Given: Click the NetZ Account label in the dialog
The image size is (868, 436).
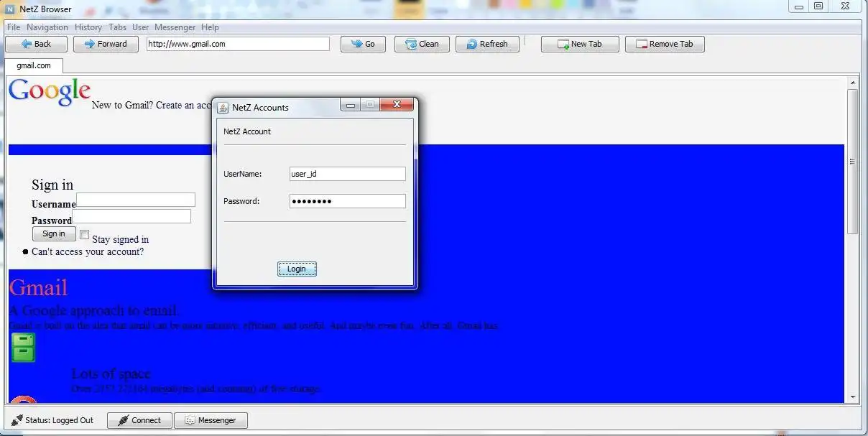Looking at the screenshot, I should 247,131.
